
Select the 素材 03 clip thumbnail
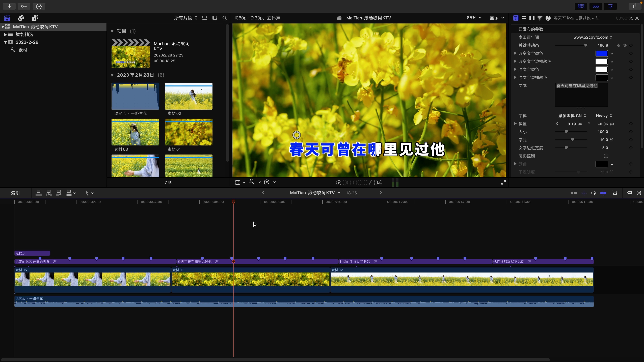135,132
